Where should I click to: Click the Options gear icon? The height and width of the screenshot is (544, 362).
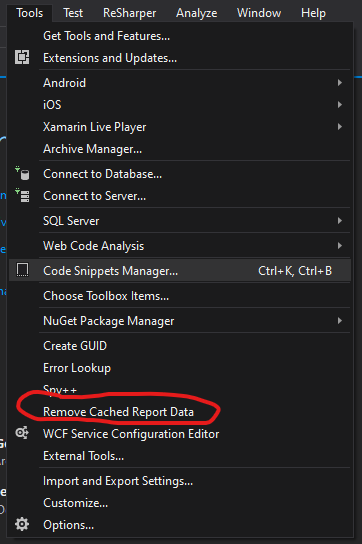[x=22, y=524]
